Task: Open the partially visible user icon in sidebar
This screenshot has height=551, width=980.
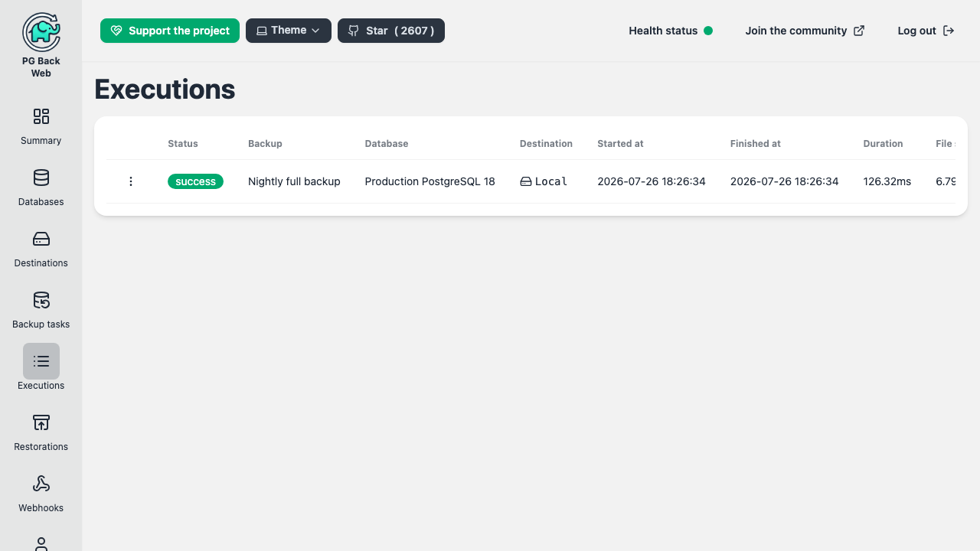Action: pyautogui.click(x=41, y=543)
